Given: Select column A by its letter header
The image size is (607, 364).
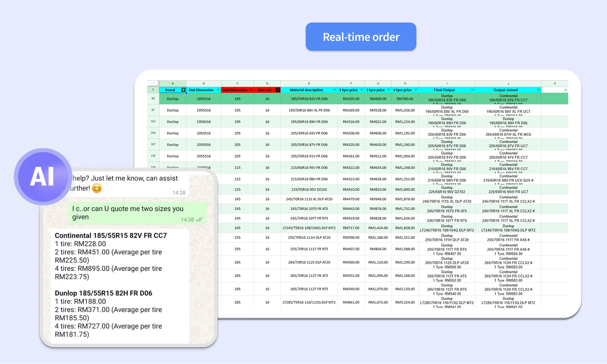Looking at the screenshot, I should 173,83.
